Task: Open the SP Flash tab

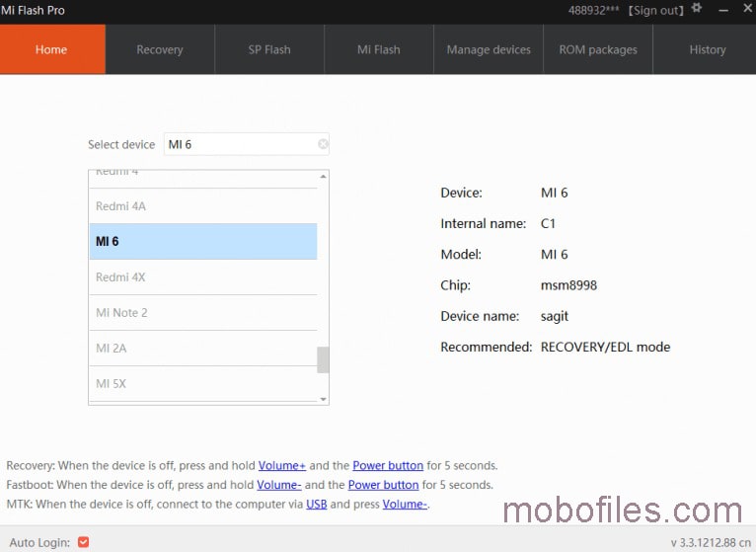Action: pyautogui.click(x=269, y=49)
